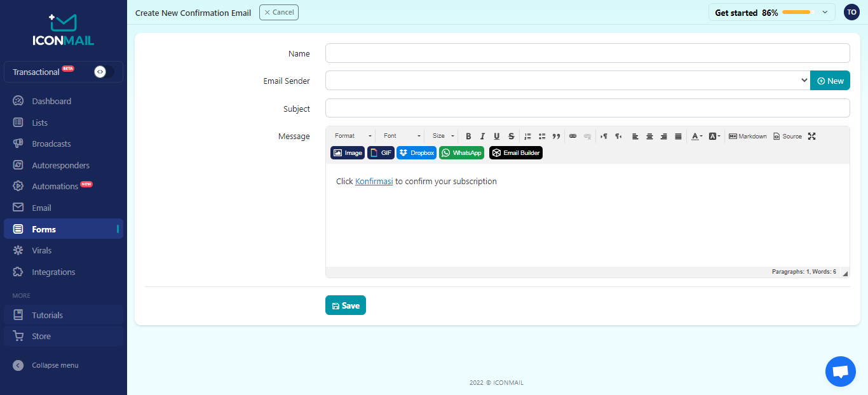Switch editor to Source view
The width and height of the screenshot is (868, 395).
(x=787, y=137)
